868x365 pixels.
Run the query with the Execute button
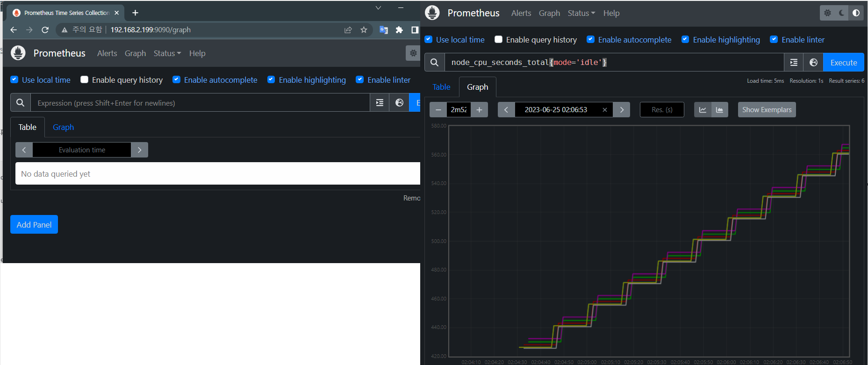[844, 62]
